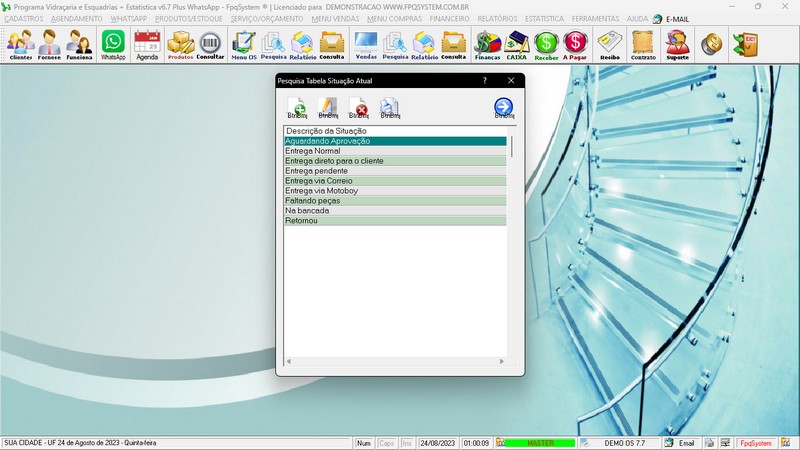Select Entrega direto para o cliente row

[x=395, y=161]
